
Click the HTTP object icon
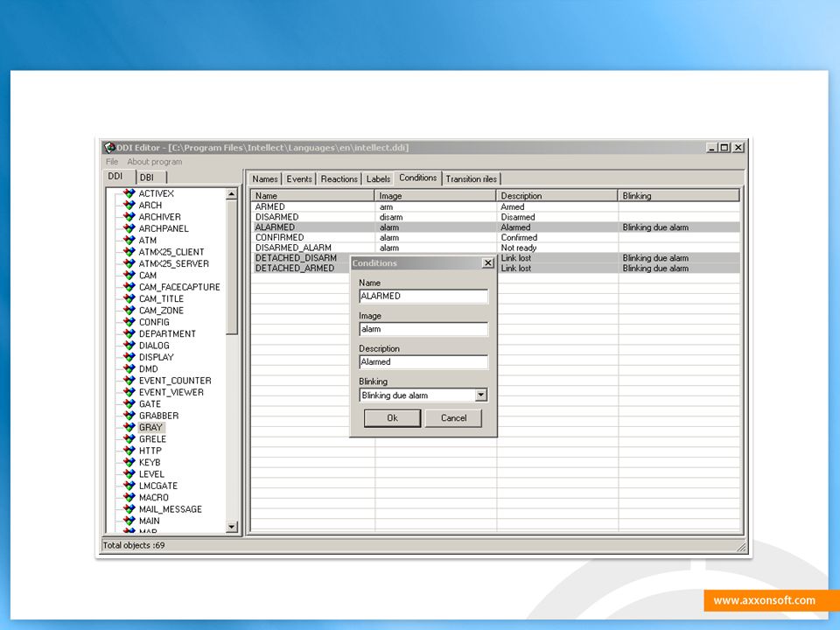click(x=129, y=451)
